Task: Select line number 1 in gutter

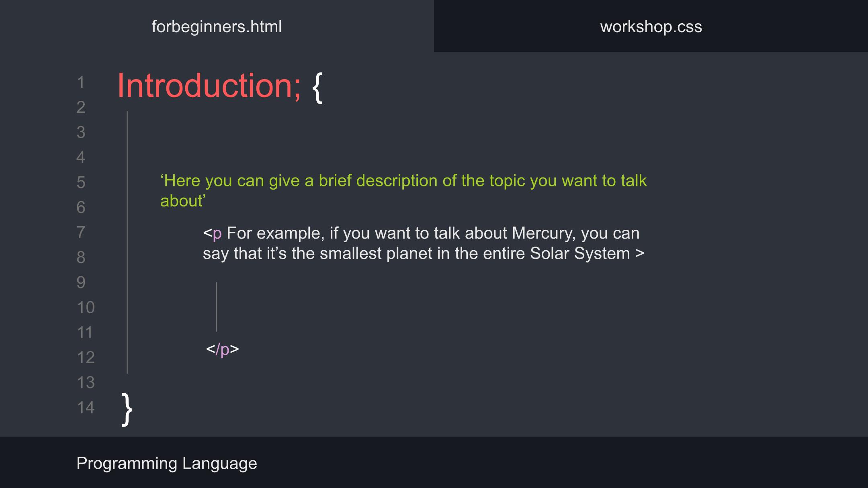Action: (81, 82)
